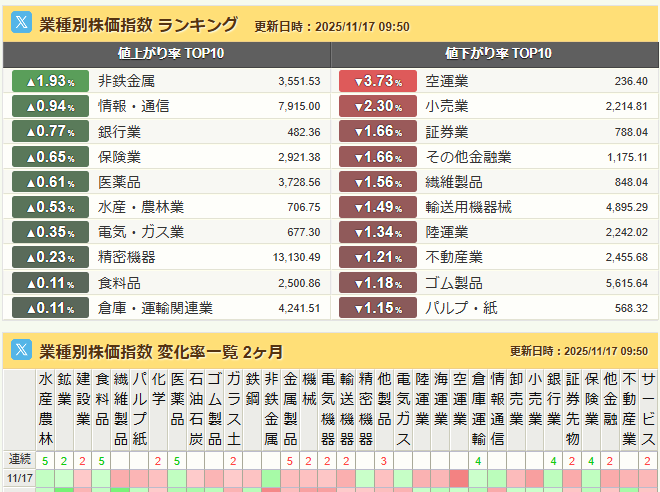The height and width of the screenshot is (492, 660).
Task: Click the X share icon beside 変化率一覧 title
Action: (x=21, y=350)
